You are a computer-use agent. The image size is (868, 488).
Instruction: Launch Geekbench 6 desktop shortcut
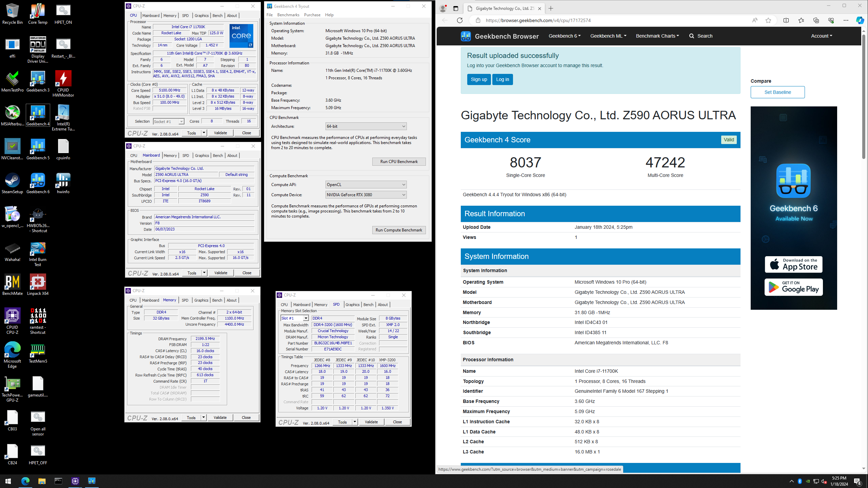(38, 183)
